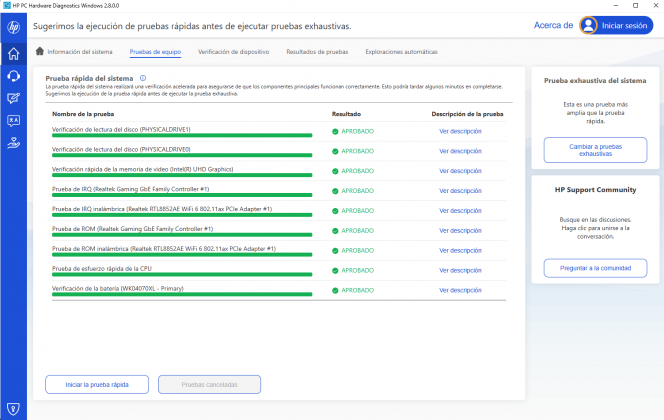The height and width of the screenshot is (420, 664).
Task: Select 'Prueba de esfuerzo rápida de la CPU'
Action: [x=102, y=268]
